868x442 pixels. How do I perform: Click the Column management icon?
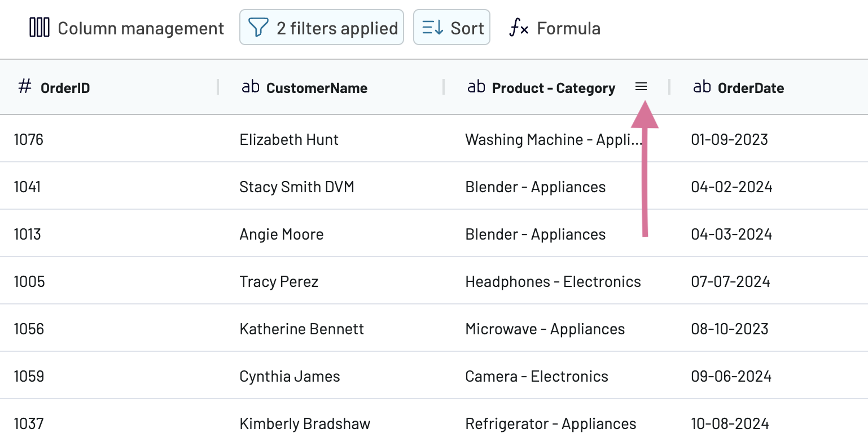(x=39, y=28)
